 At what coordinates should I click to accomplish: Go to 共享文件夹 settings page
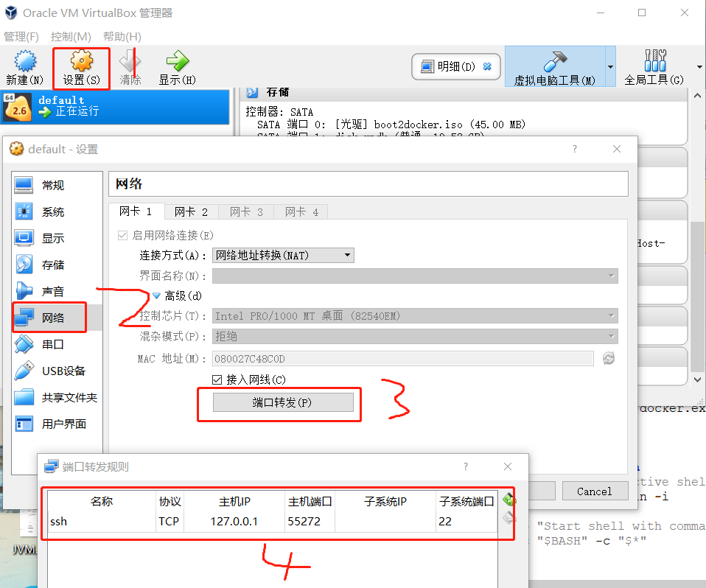point(64,397)
